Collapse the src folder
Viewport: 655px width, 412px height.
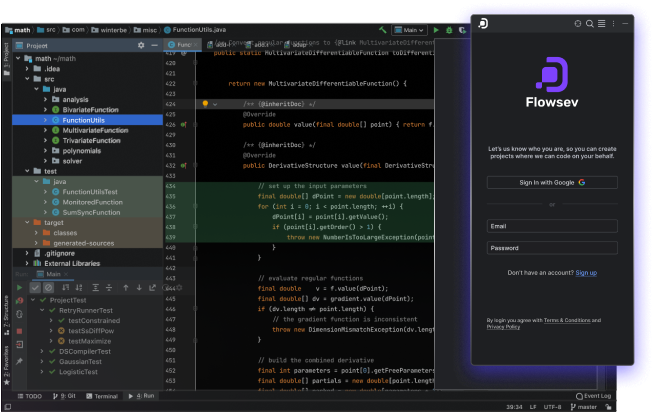click(x=27, y=79)
